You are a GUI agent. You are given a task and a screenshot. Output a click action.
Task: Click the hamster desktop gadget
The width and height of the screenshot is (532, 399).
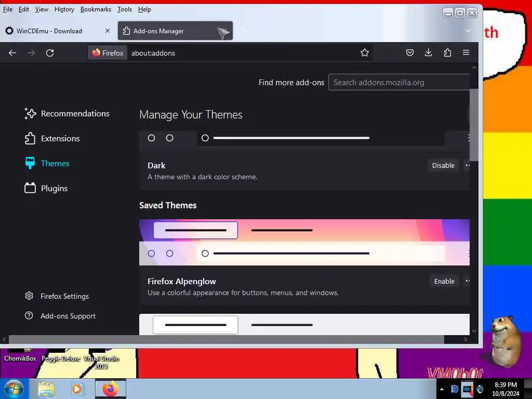click(506, 342)
